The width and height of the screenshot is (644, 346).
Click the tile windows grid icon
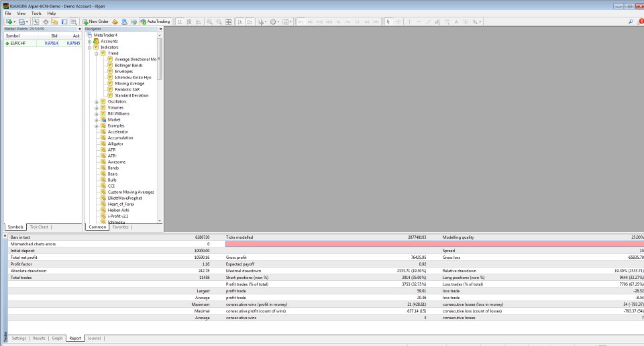(229, 21)
